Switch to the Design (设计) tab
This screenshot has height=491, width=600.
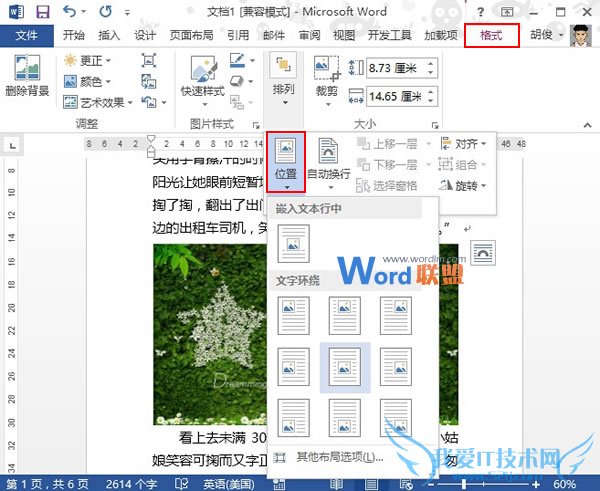coord(145,36)
